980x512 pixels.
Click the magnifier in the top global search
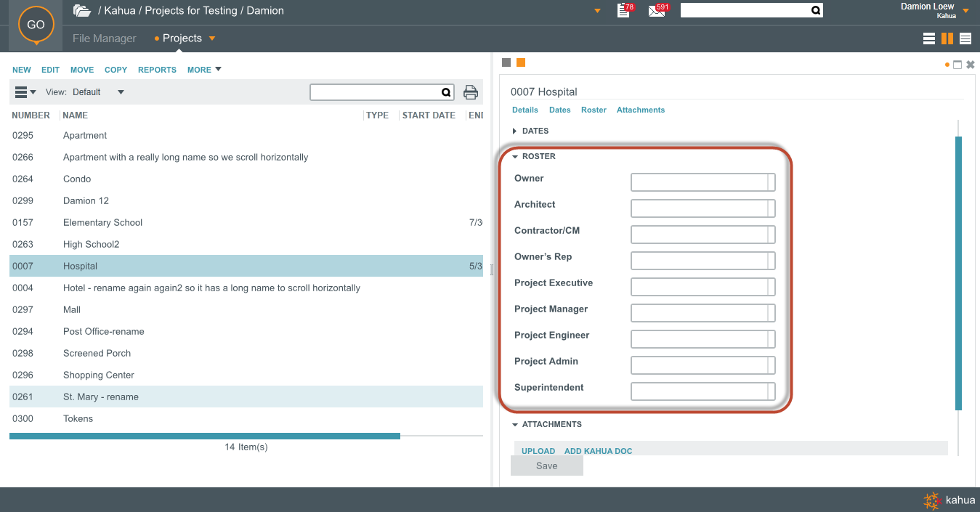pyautogui.click(x=815, y=10)
